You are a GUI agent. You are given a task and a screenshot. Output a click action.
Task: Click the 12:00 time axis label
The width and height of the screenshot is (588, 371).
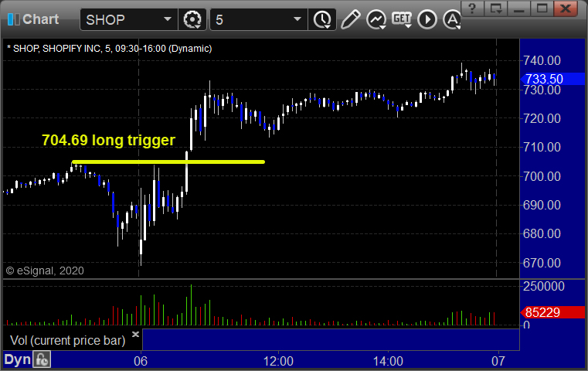pos(278,361)
